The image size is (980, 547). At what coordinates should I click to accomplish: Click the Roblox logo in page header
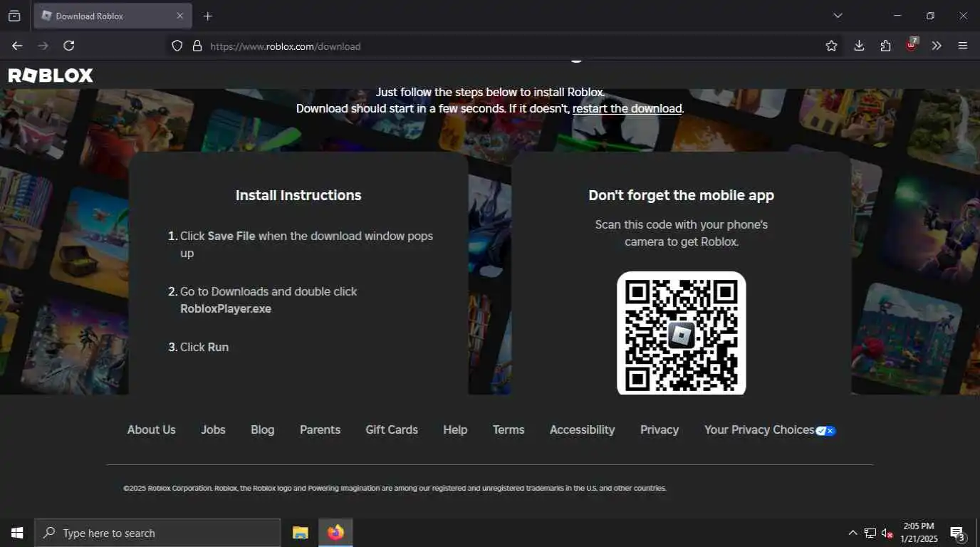pos(51,75)
